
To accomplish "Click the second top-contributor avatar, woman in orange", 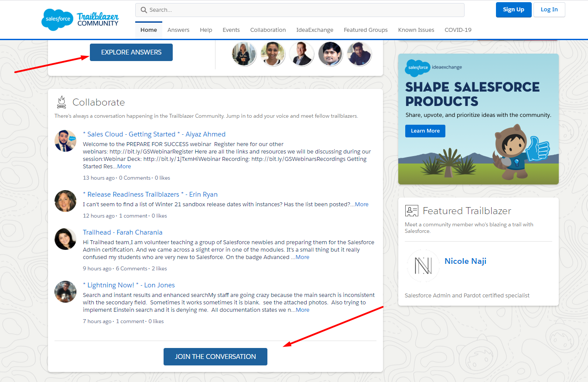I will click(x=273, y=54).
